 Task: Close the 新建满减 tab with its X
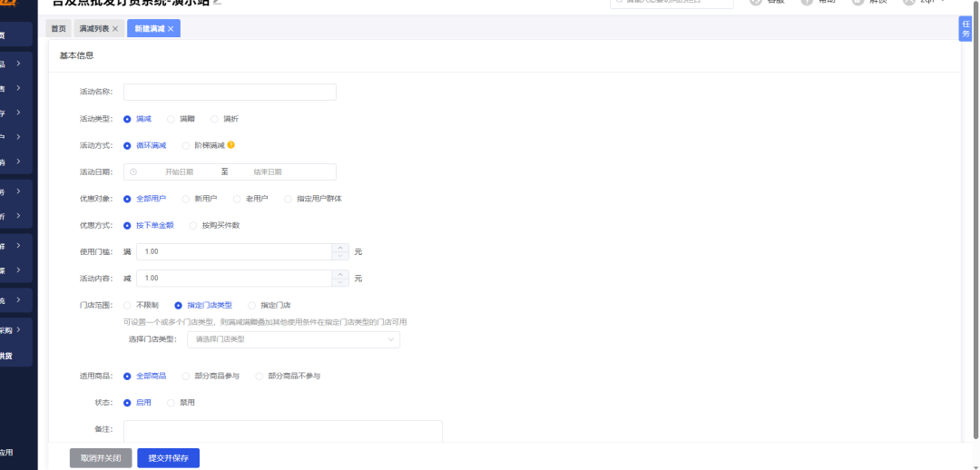[170, 29]
